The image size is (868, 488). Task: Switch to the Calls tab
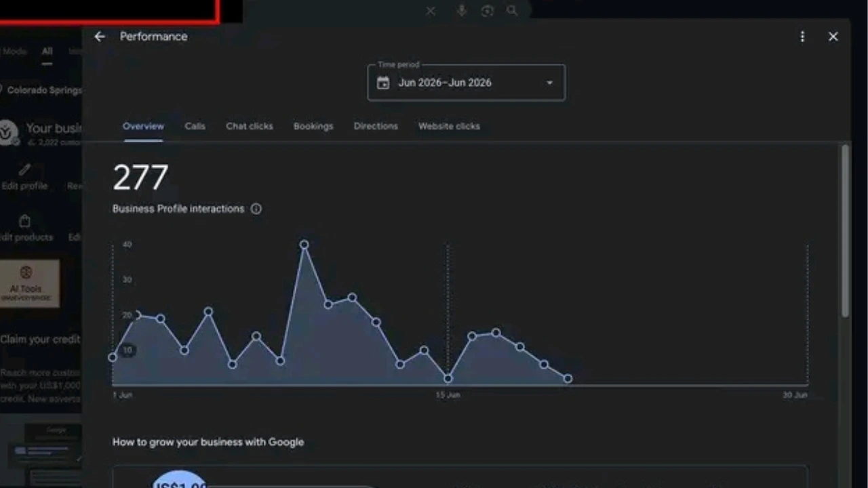tap(195, 126)
